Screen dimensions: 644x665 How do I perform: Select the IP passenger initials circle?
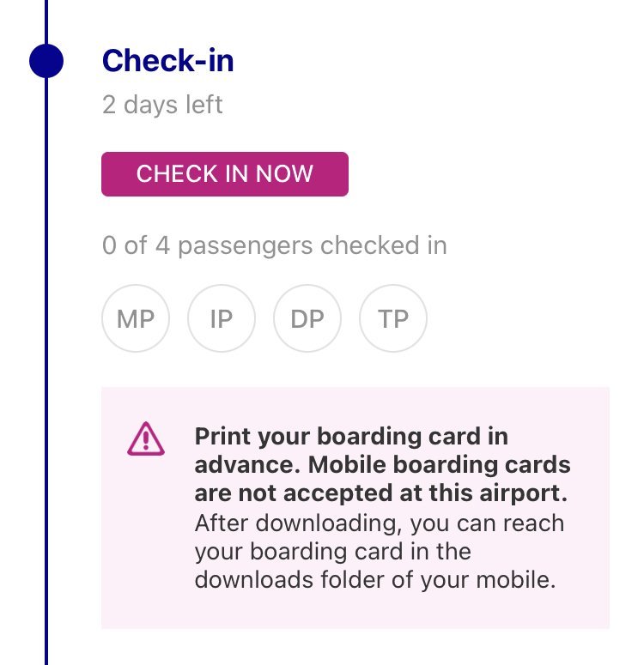(x=222, y=318)
